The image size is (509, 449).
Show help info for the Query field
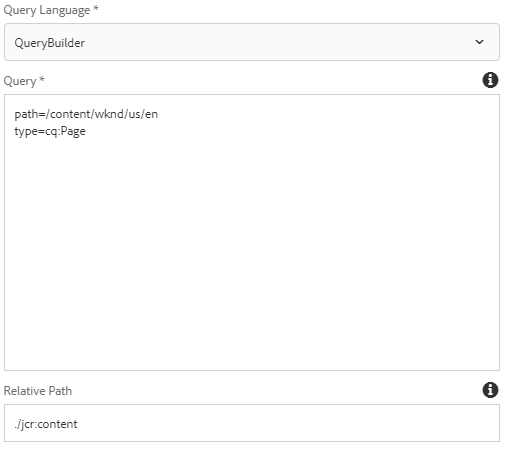click(x=490, y=80)
